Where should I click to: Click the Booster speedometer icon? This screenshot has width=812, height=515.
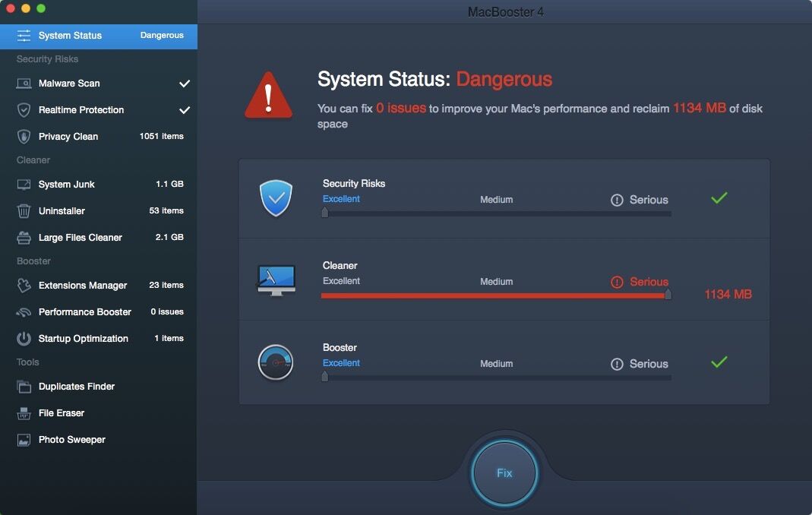coord(276,362)
